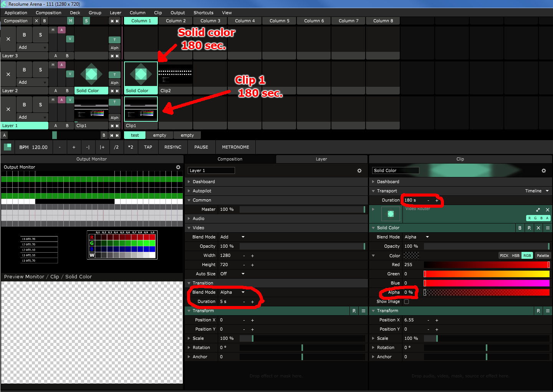Toggle Bypass B on Layer 2
553x392 pixels.
tap(24, 69)
